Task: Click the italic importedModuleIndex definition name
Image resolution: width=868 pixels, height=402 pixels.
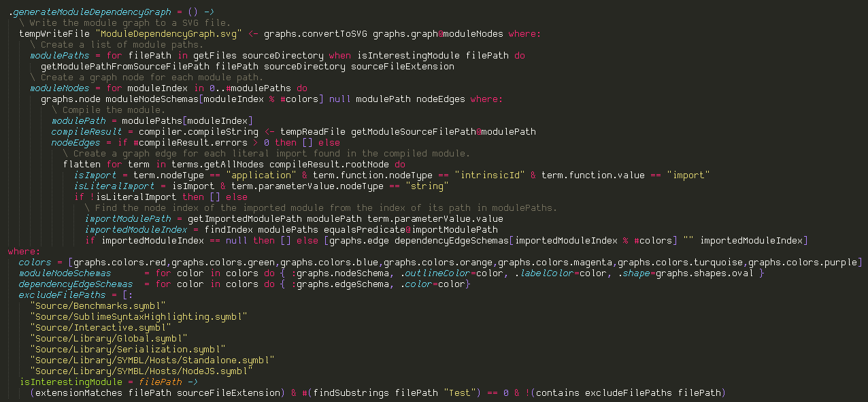Action: (136, 229)
